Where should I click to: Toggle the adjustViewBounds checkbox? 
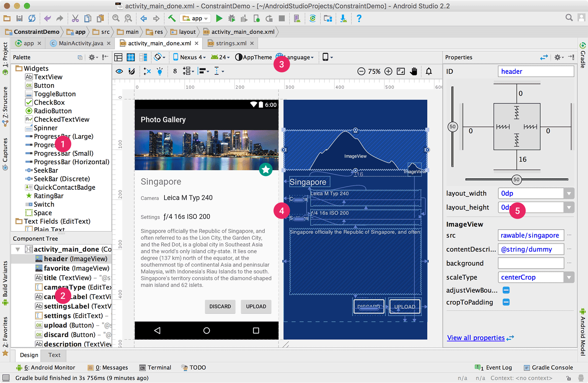click(506, 290)
